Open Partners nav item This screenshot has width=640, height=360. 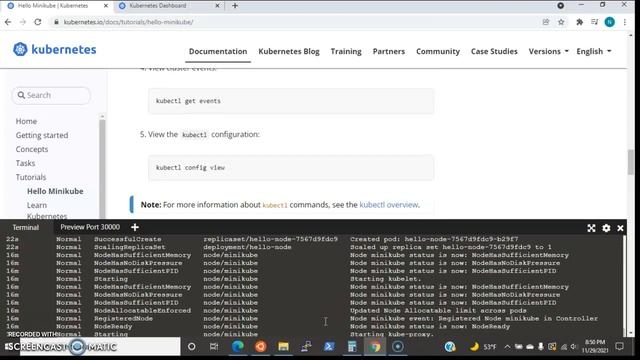pos(389,51)
